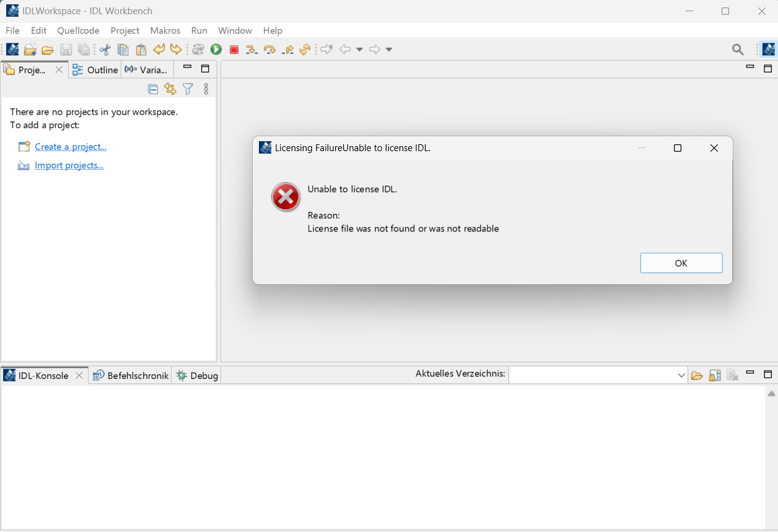Open the Quellcode menu

coord(78,30)
